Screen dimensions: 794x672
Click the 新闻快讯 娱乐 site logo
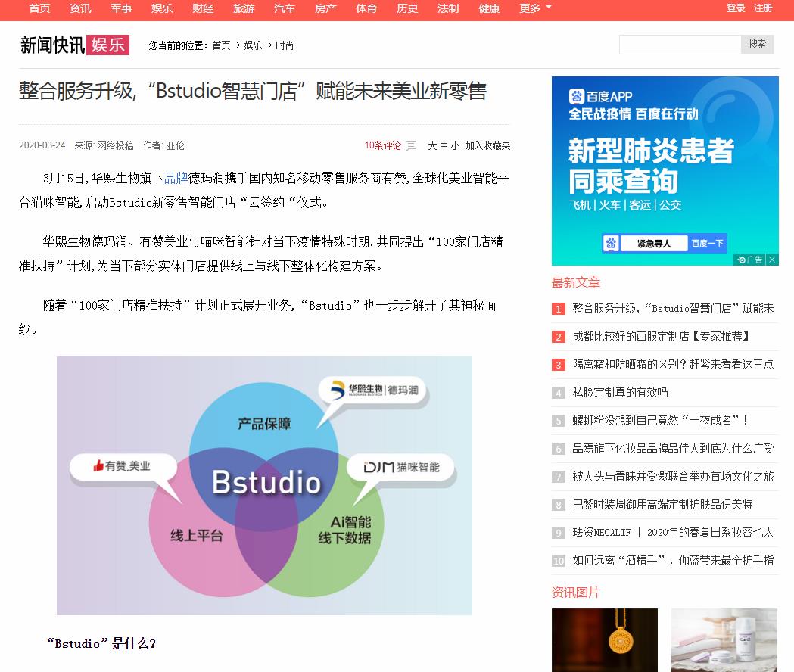[x=75, y=45]
